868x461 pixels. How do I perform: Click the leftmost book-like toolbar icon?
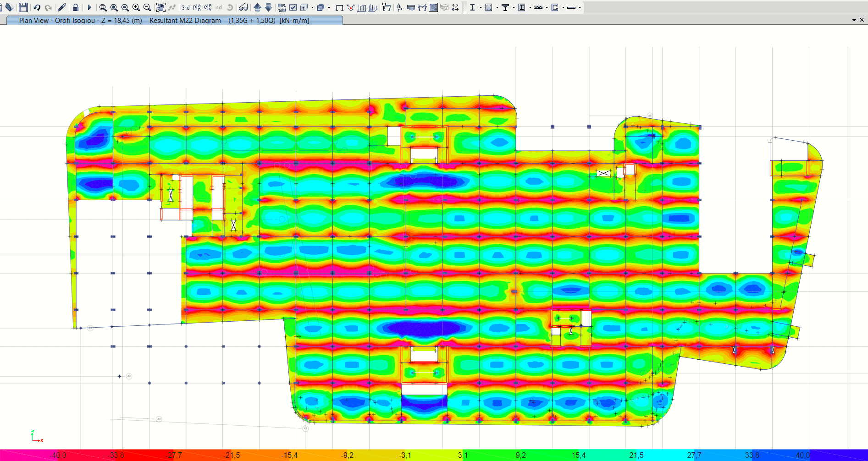tap(9, 7)
